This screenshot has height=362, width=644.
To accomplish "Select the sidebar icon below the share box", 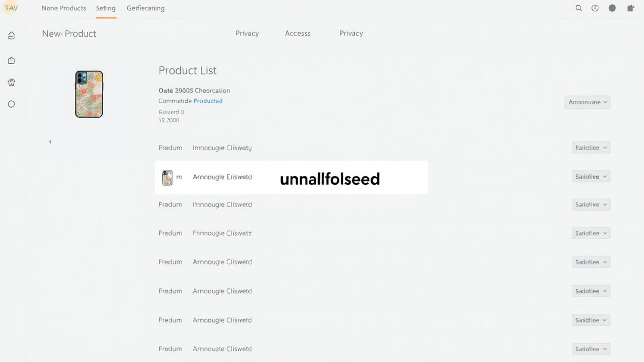I will [x=11, y=82].
